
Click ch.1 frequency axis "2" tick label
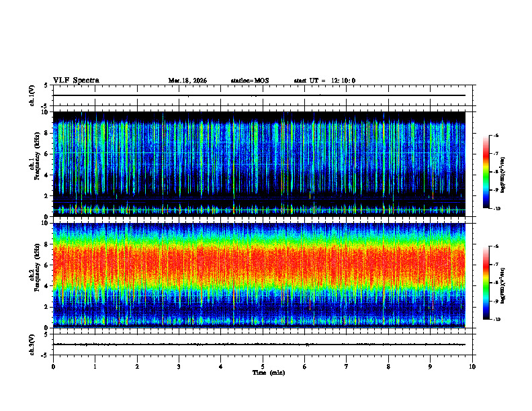pos(47,196)
